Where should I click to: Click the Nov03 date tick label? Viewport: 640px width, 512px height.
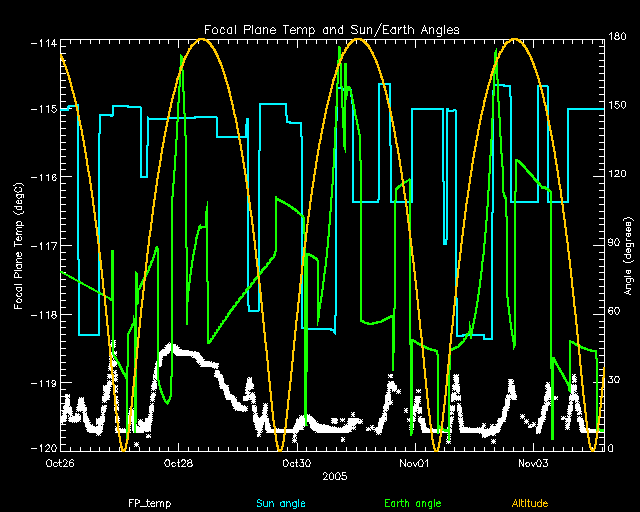[534, 464]
